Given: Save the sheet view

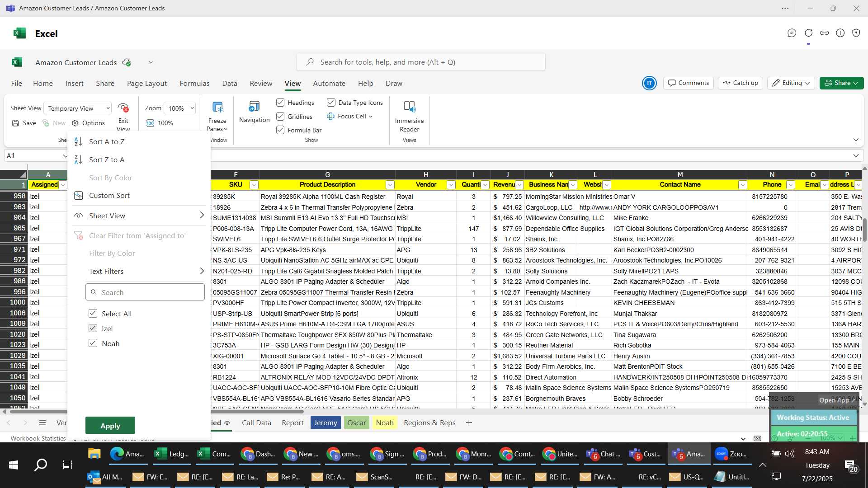Looking at the screenshot, I should coord(24,123).
